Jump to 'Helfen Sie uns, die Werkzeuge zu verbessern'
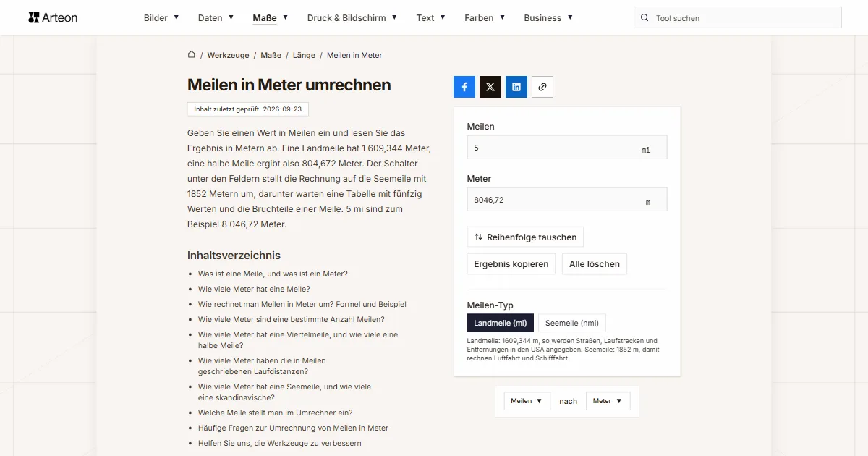 [280, 443]
